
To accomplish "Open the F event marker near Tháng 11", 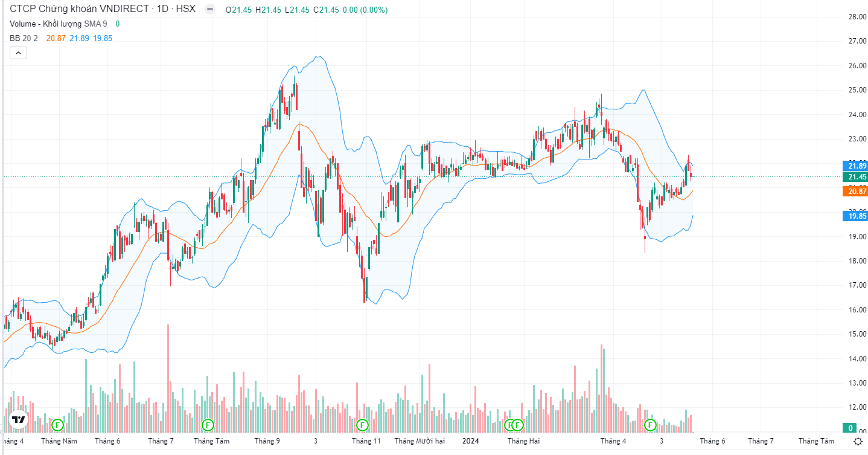I will [x=362, y=425].
